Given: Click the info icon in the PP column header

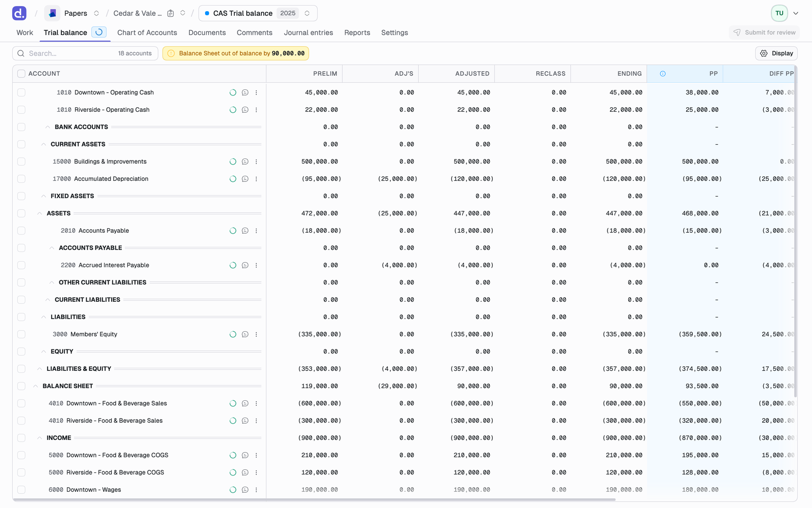Looking at the screenshot, I should pyautogui.click(x=663, y=74).
